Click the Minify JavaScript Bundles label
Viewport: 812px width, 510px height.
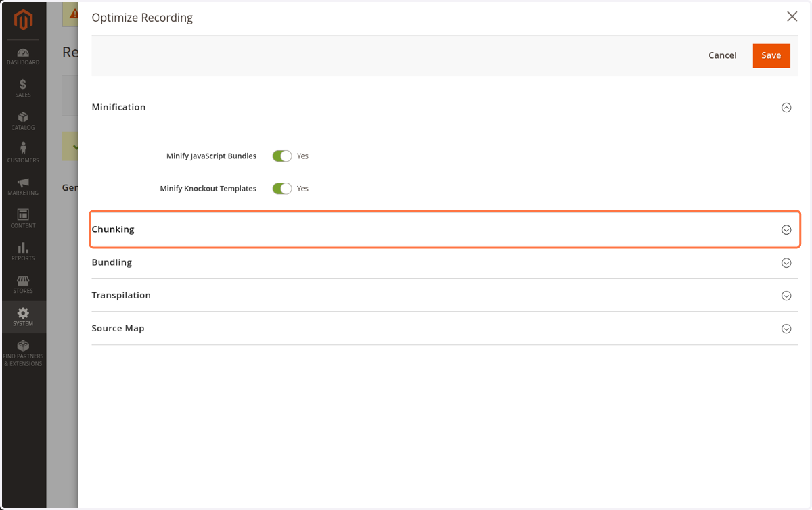[212, 156]
